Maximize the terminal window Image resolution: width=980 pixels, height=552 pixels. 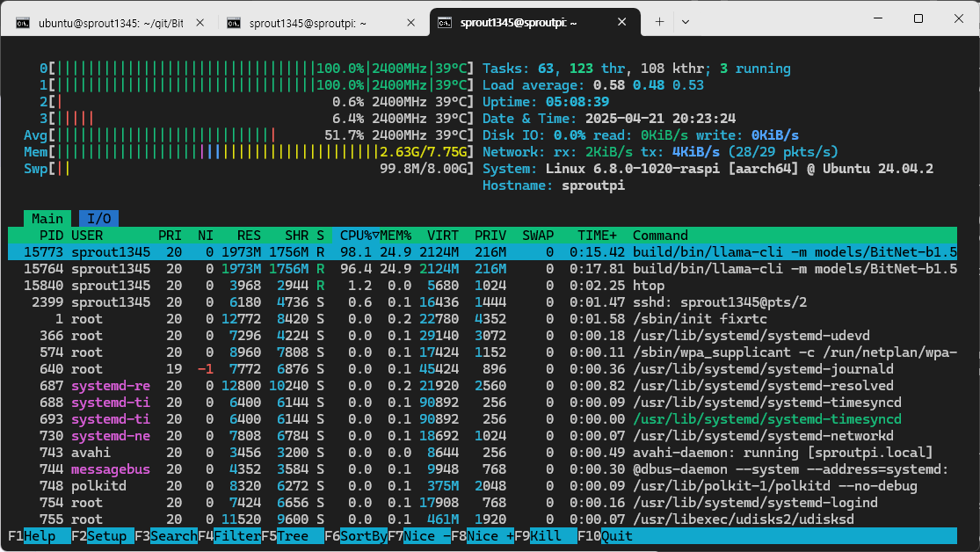(x=918, y=18)
